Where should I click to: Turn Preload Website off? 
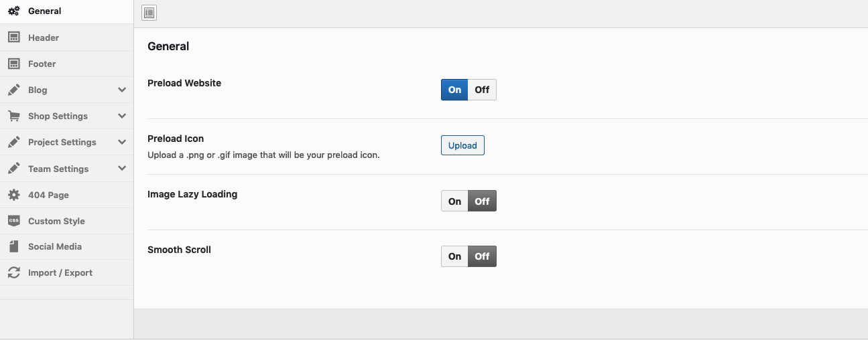click(x=482, y=90)
